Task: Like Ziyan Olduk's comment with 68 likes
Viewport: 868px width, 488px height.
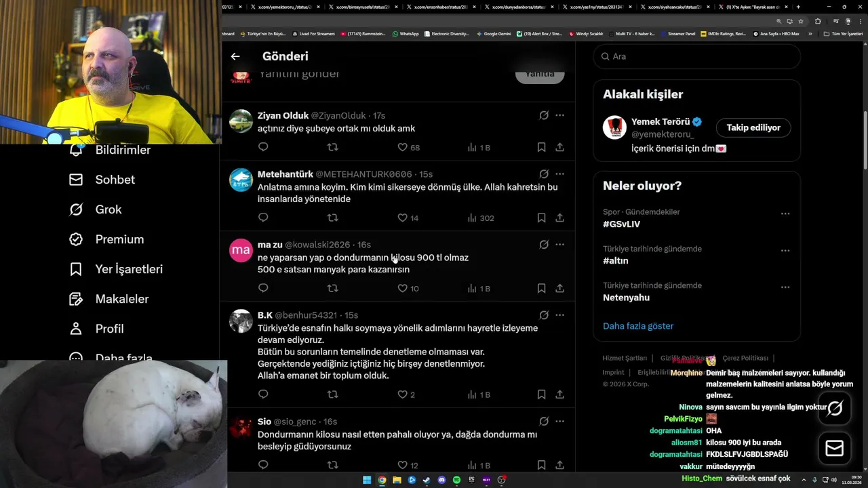Action: tap(408, 147)
